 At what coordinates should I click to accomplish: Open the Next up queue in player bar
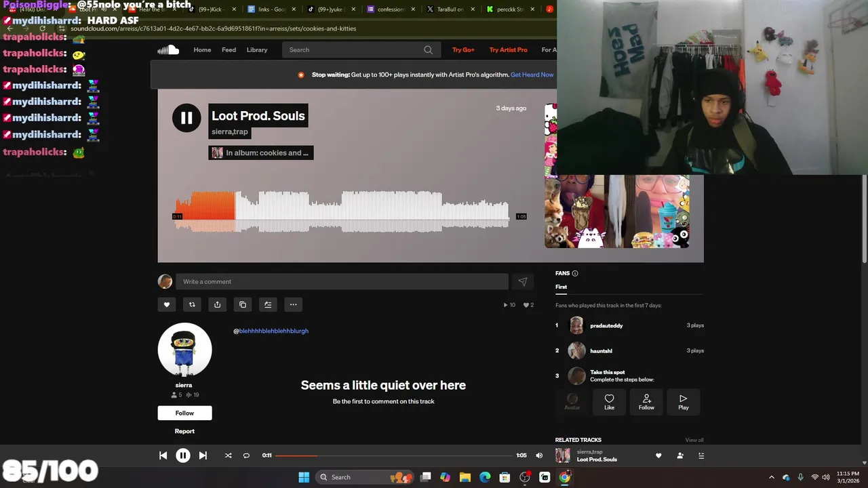(x=701, y=455)
